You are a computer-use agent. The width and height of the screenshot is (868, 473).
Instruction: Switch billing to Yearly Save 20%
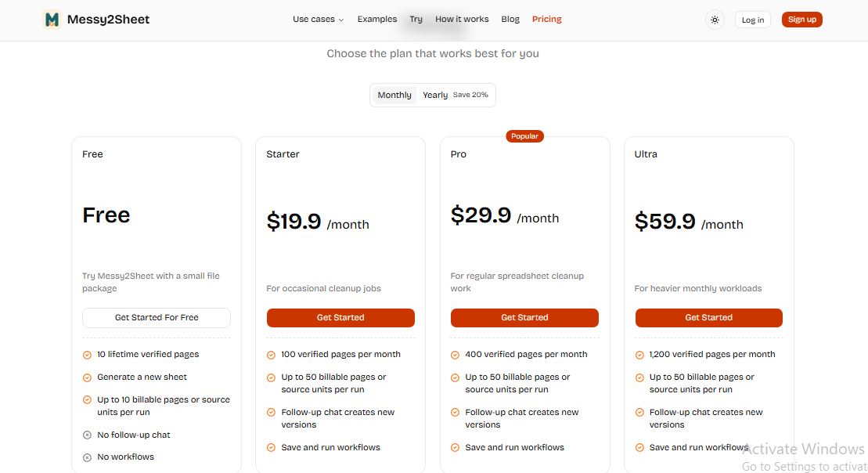point(455,96)
